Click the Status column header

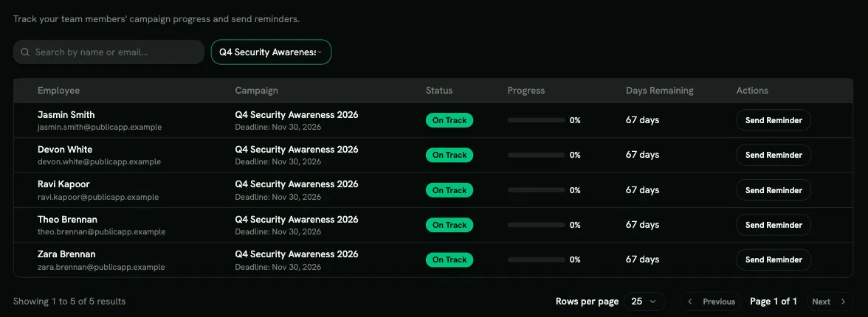439,90
